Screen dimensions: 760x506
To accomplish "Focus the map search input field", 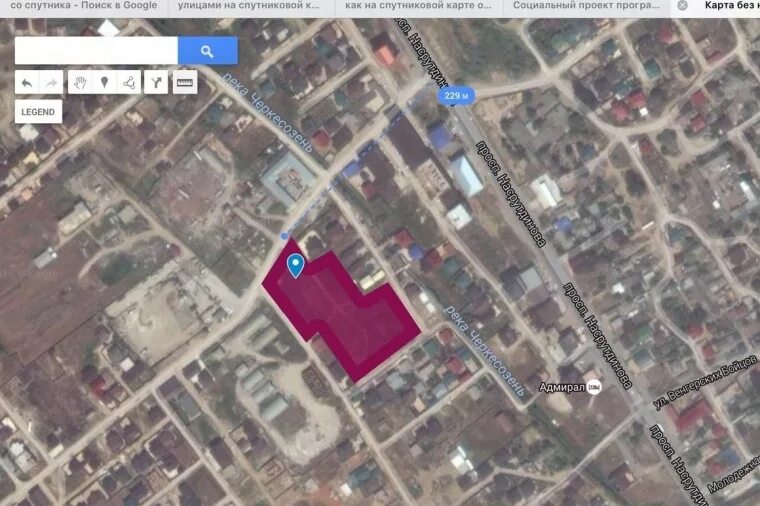I will coord(96,51).
